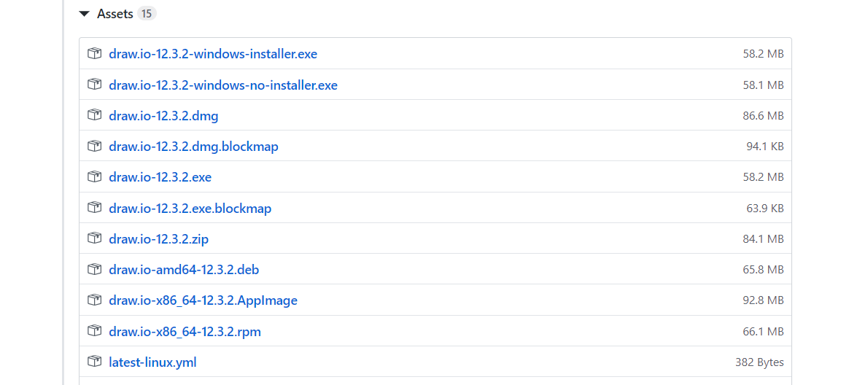Download draw.io-12.3.2-windows-no-installer.exe
The width and height of the screenshot is (868, 385).
tap(223, 85)
